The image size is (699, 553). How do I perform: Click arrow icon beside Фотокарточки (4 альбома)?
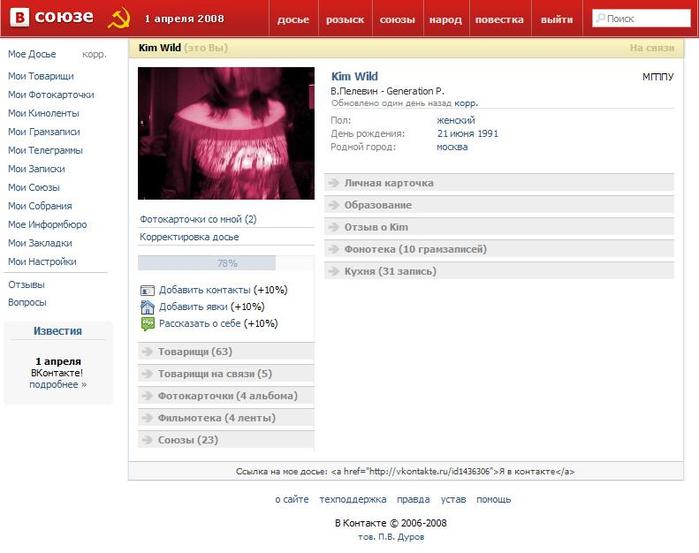pos(147,396)
